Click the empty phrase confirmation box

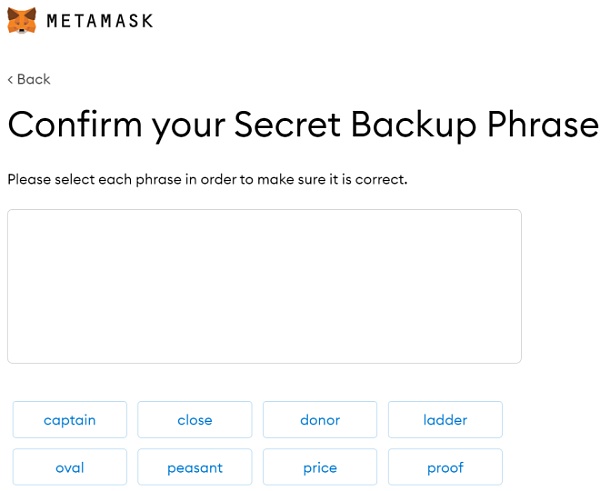pos(264,286)
